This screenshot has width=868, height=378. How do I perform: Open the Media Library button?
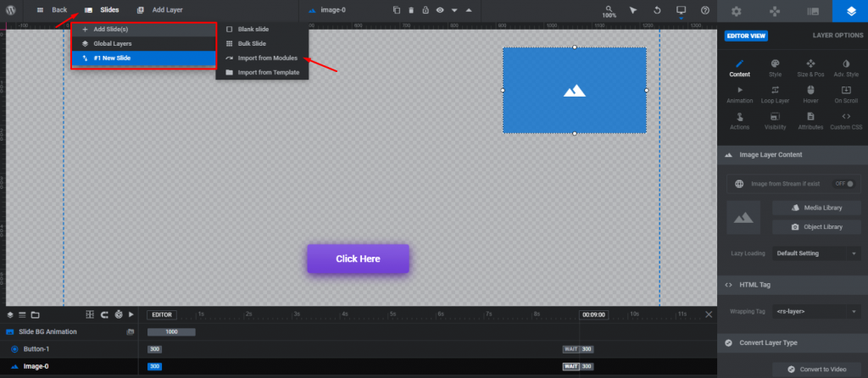816,208
